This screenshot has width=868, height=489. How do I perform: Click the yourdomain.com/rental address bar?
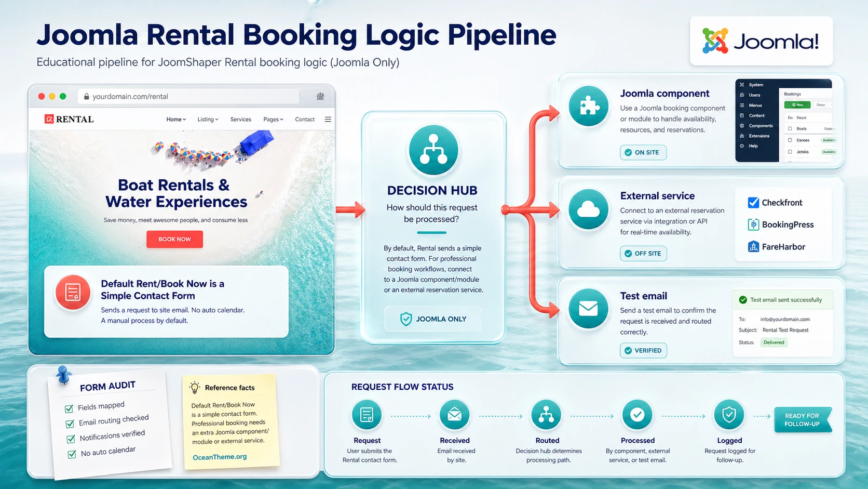coord(189,97)
